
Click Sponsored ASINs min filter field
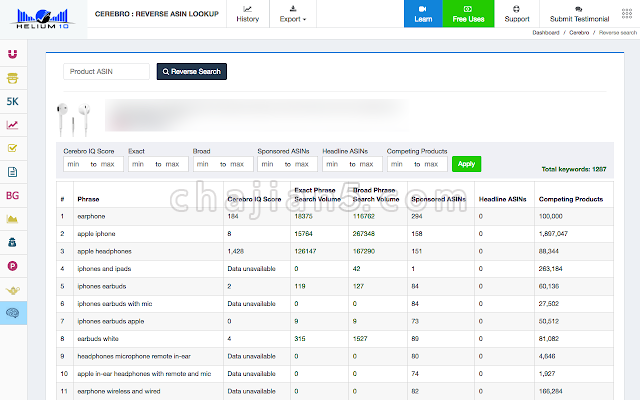[269, 164]
